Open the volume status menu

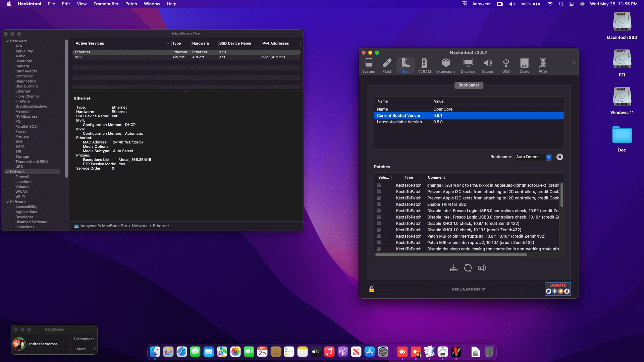(x=512, y=4)
